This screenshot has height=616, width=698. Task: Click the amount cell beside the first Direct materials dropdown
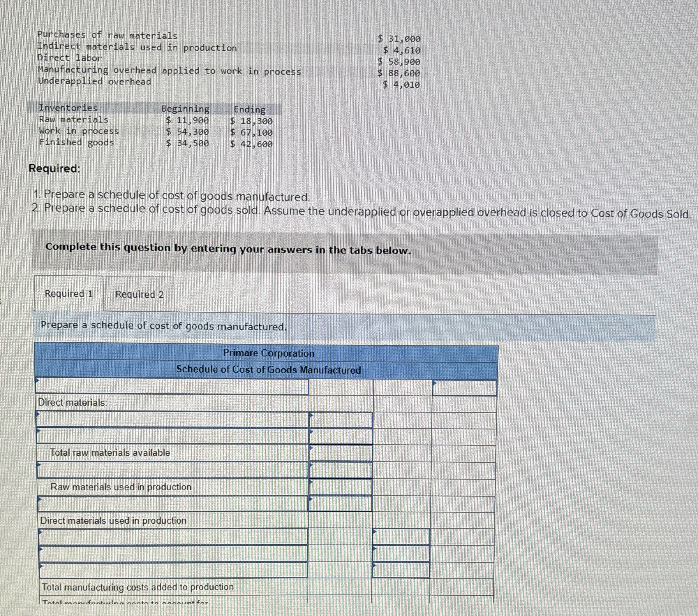coord(341,420)
